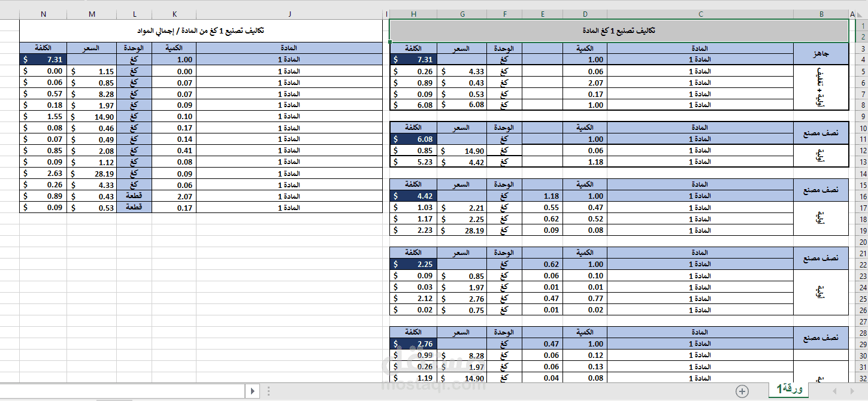This screenshot has width=868, height=401.
Task: Select column E header
Action: [543, 14]
